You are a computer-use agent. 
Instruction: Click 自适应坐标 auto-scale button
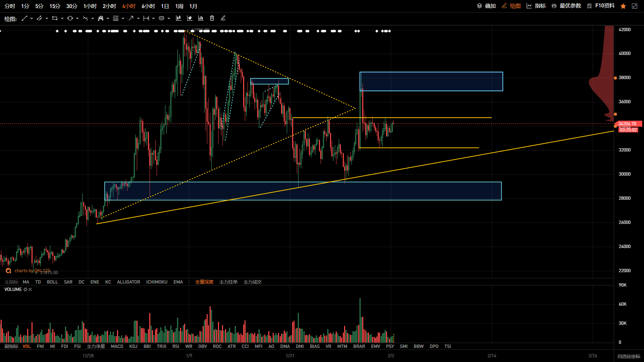click(629, 356)
